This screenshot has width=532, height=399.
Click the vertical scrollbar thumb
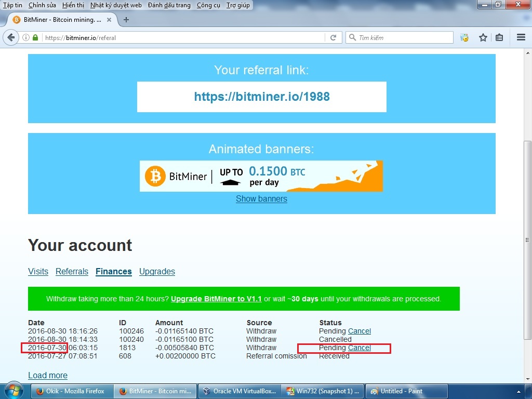[528, 240]
